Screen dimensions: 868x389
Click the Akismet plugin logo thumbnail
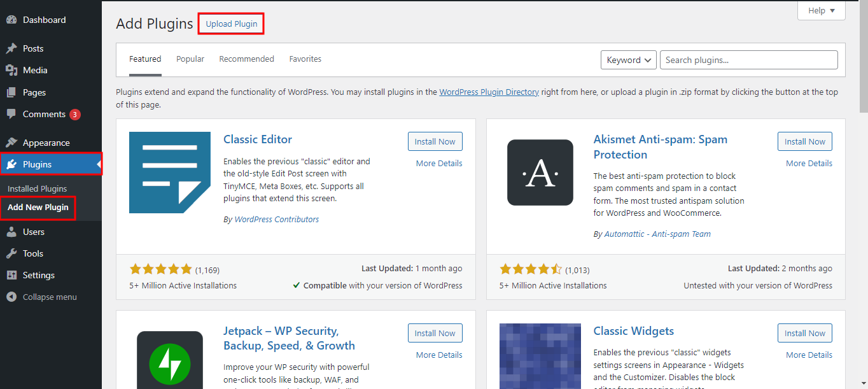point(540,173)
